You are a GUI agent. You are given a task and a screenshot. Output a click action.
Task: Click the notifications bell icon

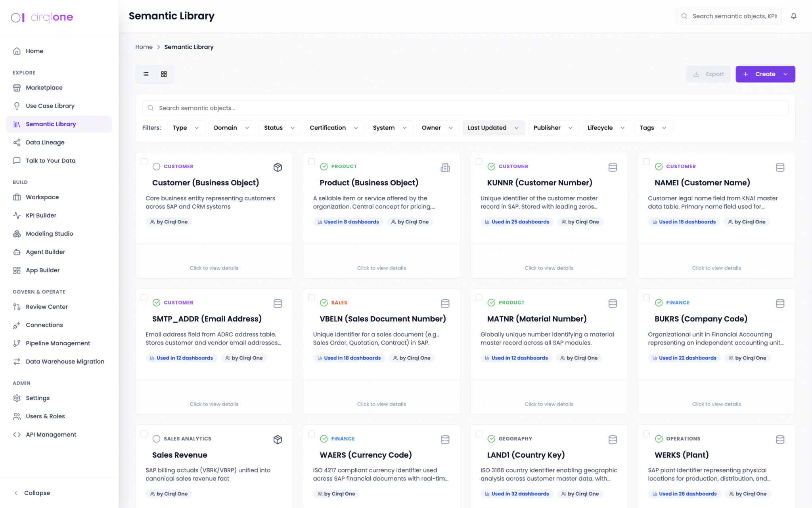click(x=793, y=16)
